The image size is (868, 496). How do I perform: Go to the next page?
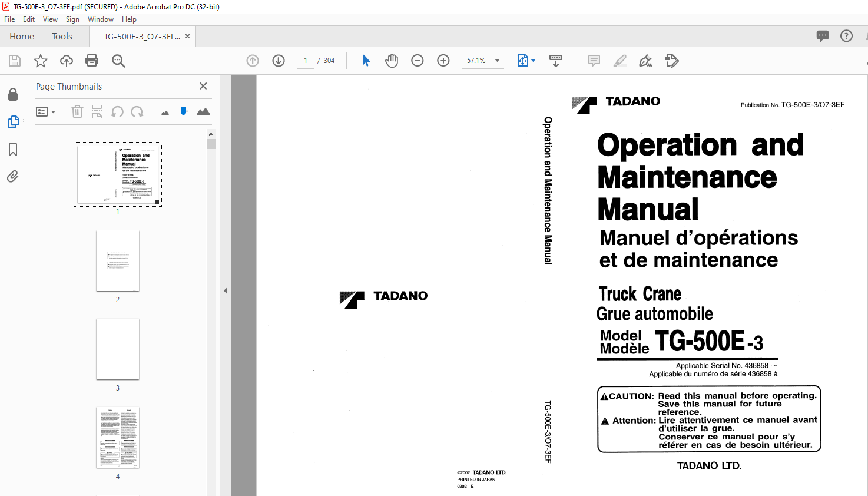tap(279, 61)
